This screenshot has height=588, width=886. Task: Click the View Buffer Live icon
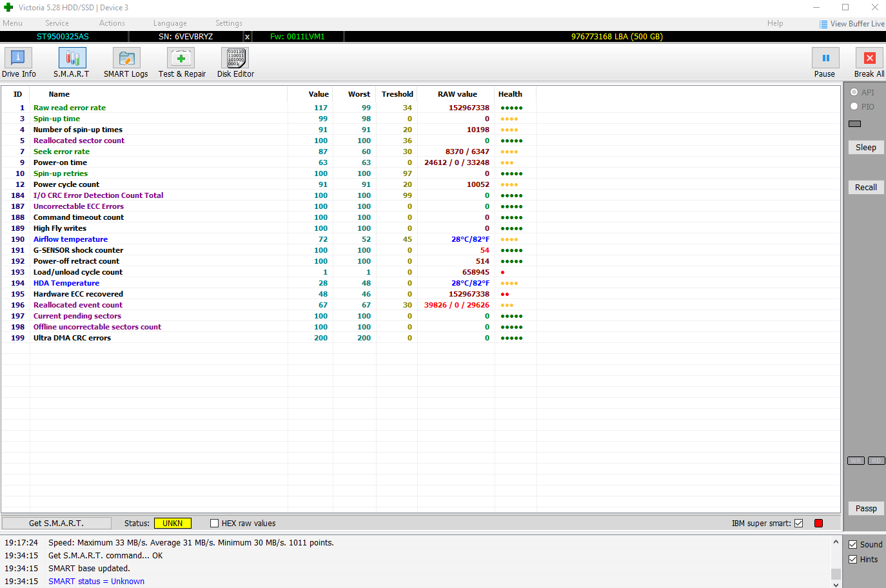click(x=823, y=24)
